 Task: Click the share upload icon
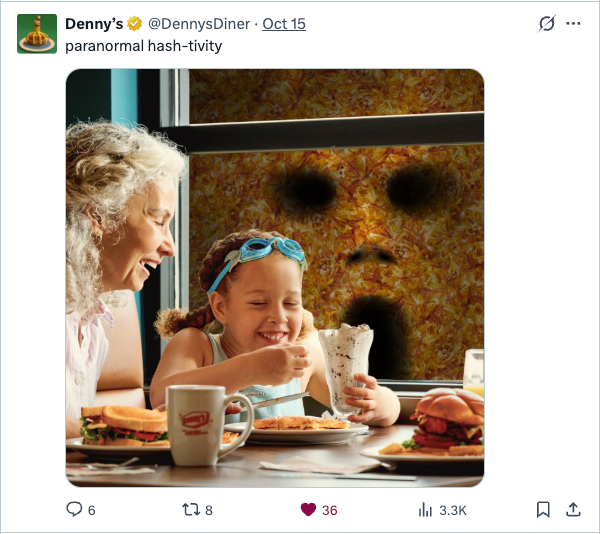point(573,510)
